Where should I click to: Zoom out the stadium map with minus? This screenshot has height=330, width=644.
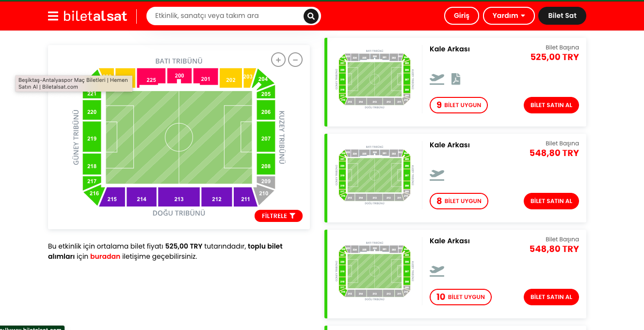click(x=295, y=60)
